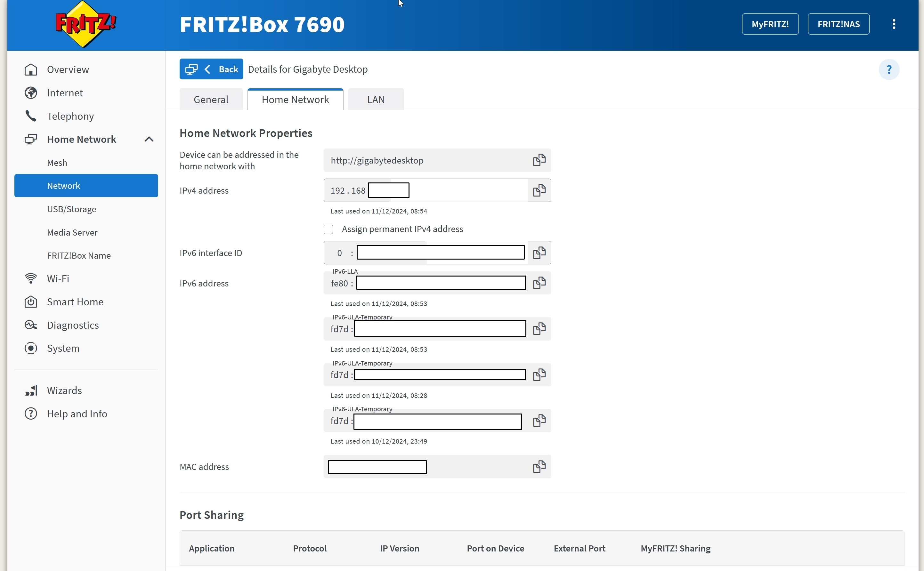Click the Home Network devices icon in sidebar
924x571 pixels.
point(31,139)
